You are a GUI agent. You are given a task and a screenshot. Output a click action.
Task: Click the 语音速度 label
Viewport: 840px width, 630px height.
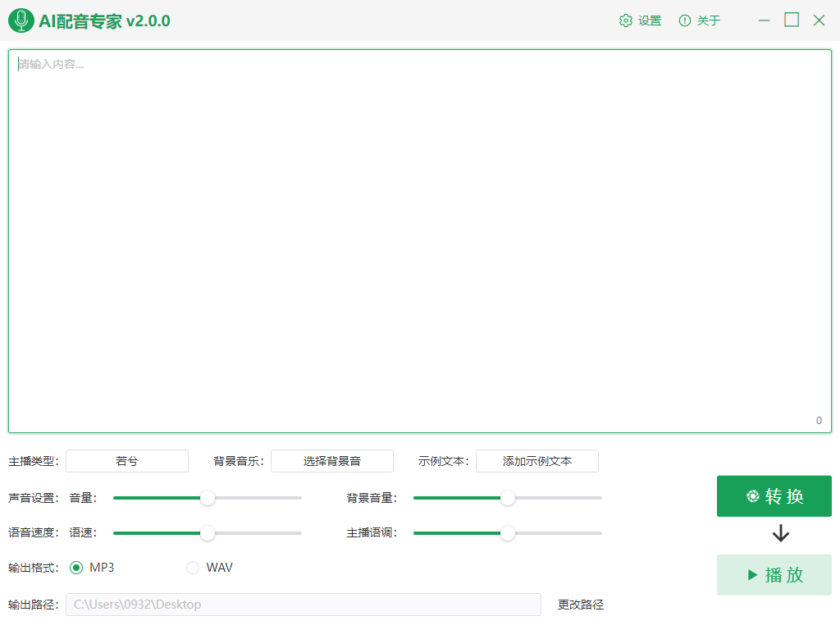pyautogui.click(x=33, y=532)
